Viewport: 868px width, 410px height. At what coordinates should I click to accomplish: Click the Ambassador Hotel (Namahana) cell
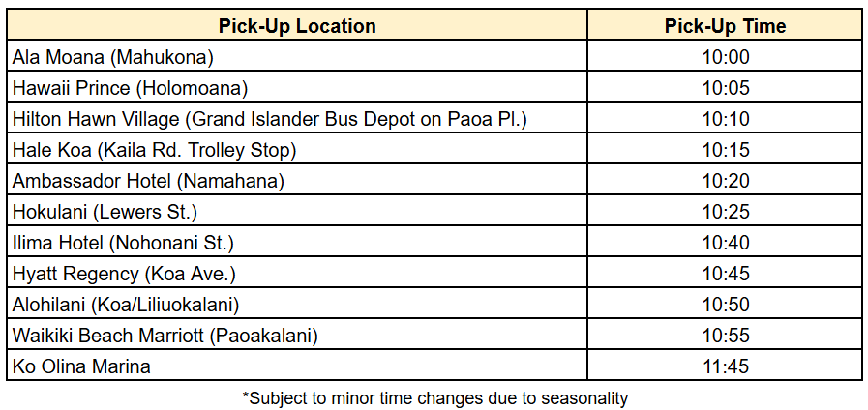(x=148, y=181)
